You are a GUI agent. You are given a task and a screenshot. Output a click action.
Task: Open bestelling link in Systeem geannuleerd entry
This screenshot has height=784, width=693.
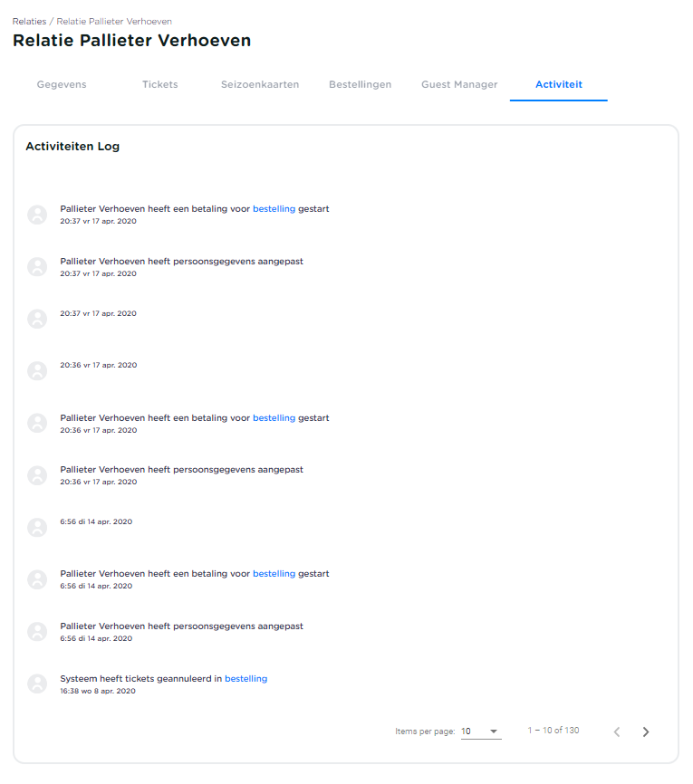point(245,679)
